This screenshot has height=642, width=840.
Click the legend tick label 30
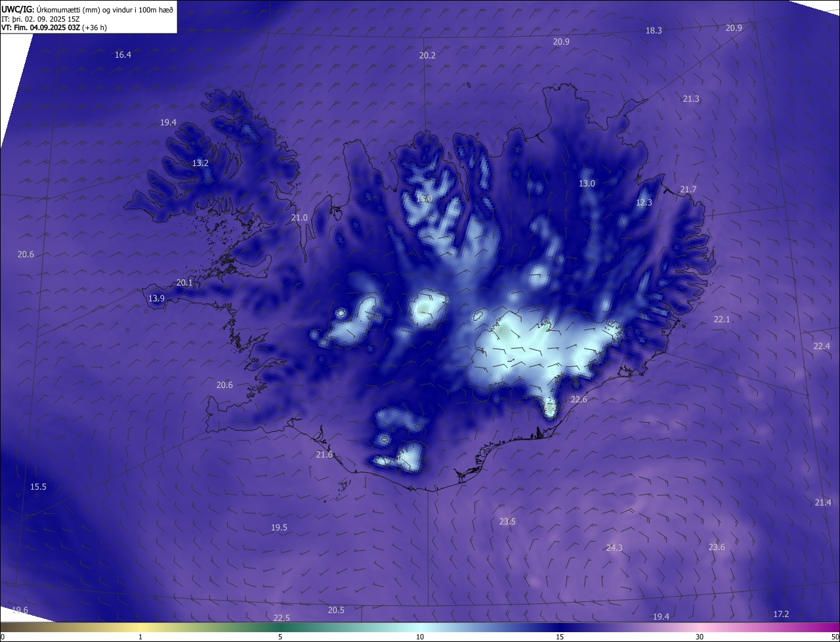click(700, 637)
